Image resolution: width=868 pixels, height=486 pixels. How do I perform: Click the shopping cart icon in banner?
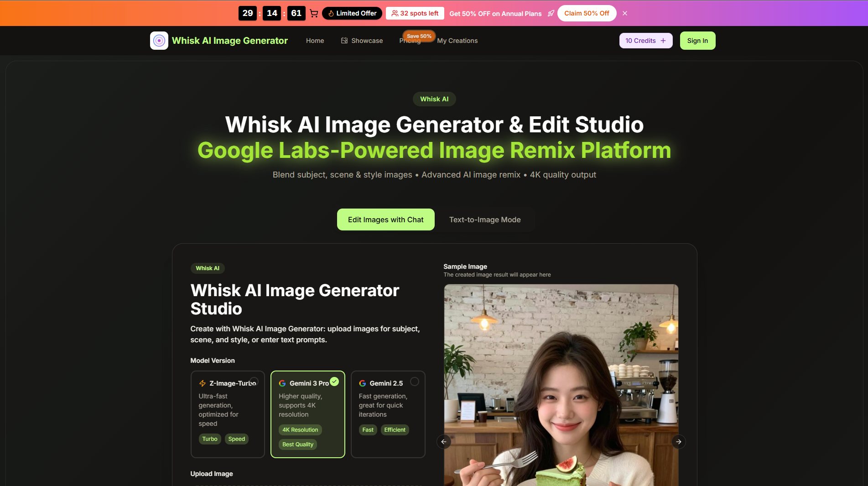click(x=314, y=13)
